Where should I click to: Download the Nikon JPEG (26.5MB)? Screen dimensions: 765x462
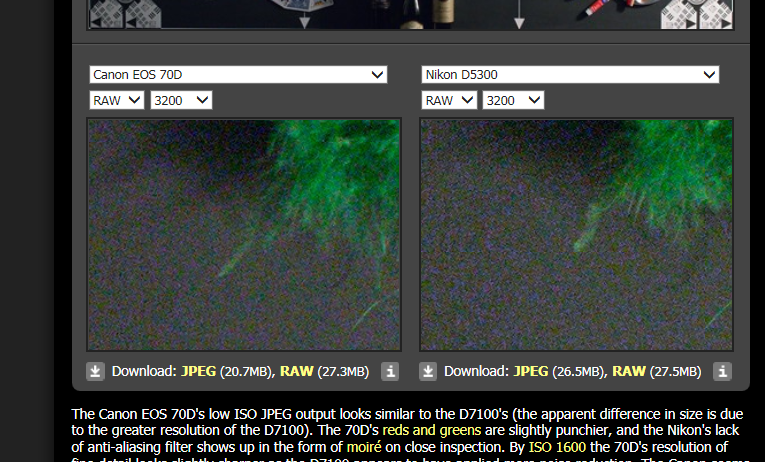(x=531, y=371)
